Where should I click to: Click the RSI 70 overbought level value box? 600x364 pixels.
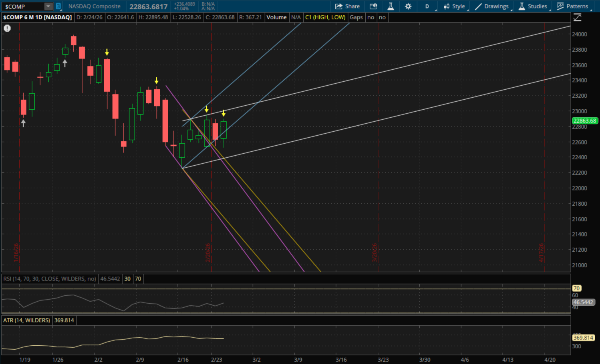[138, 279]
